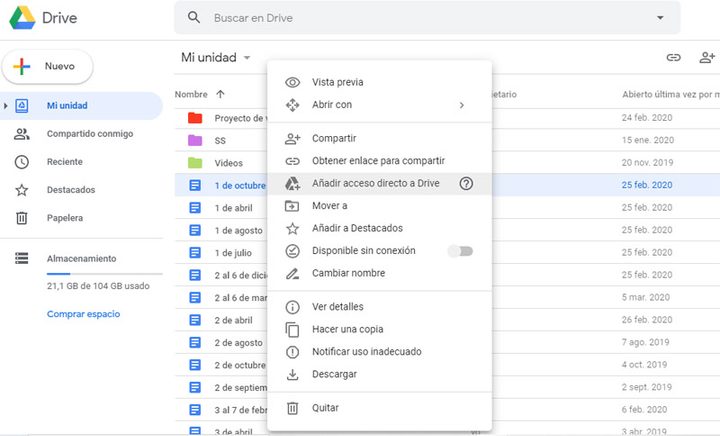This screenshot has height=436, width=720.
Task: Select Vista previa in context menu
Action: pyautogui.click(x=379, y=82)
